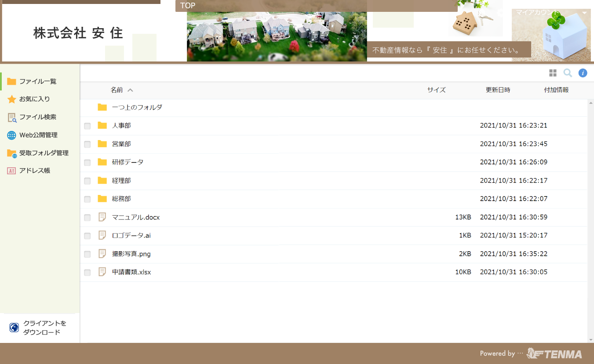
Task: Click the ファイル検索 icon in sidebar
Action: 12,117
